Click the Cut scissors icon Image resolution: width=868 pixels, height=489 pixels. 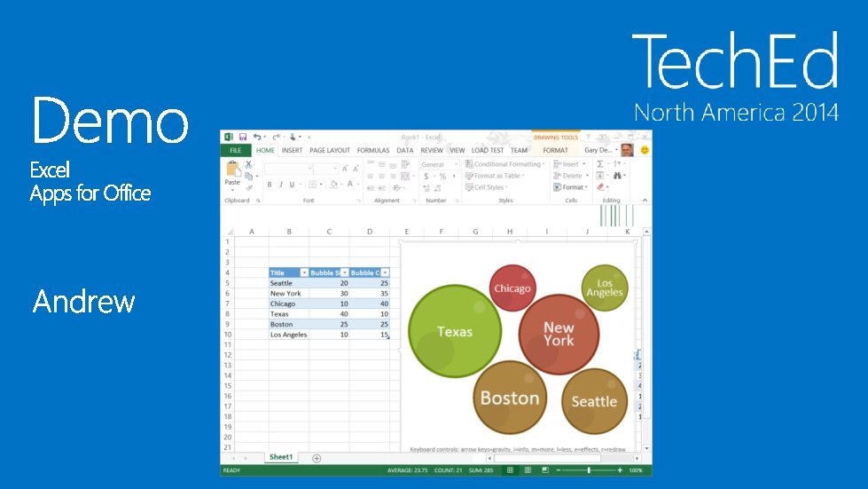(x=248, y=164)
